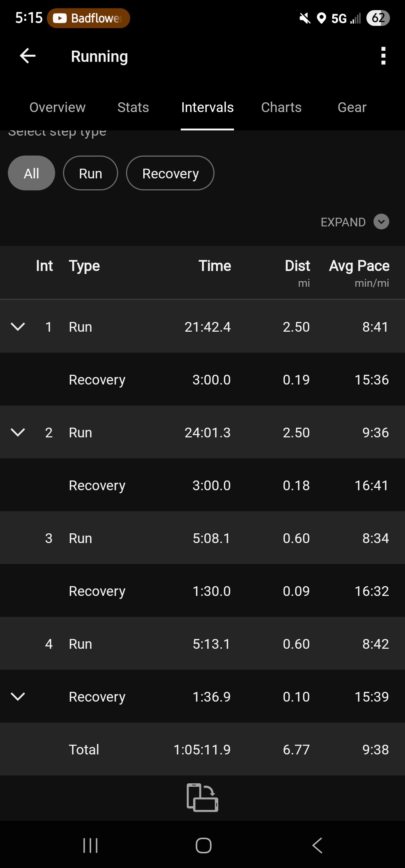Tap the battery indicator in the status bar
Viewport: 405px width, 868px height.
(x=378, y=18)
